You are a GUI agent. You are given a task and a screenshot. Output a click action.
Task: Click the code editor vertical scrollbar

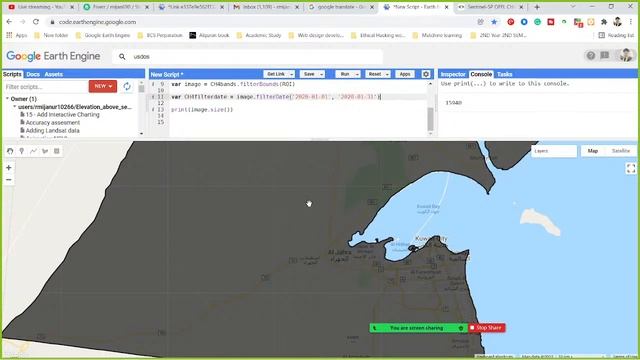[x=430, y=118]
